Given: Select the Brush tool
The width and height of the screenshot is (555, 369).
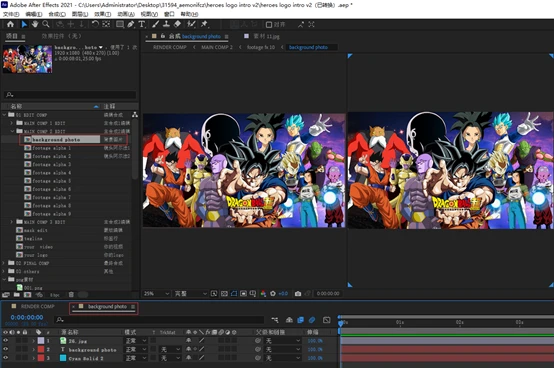Looking at the screenshot, I should point(155,24).
